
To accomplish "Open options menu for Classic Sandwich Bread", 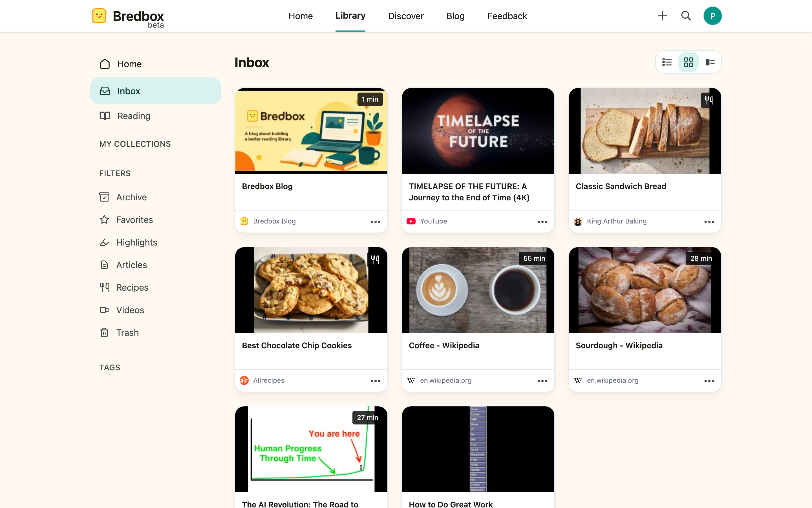I will [709, 222].
